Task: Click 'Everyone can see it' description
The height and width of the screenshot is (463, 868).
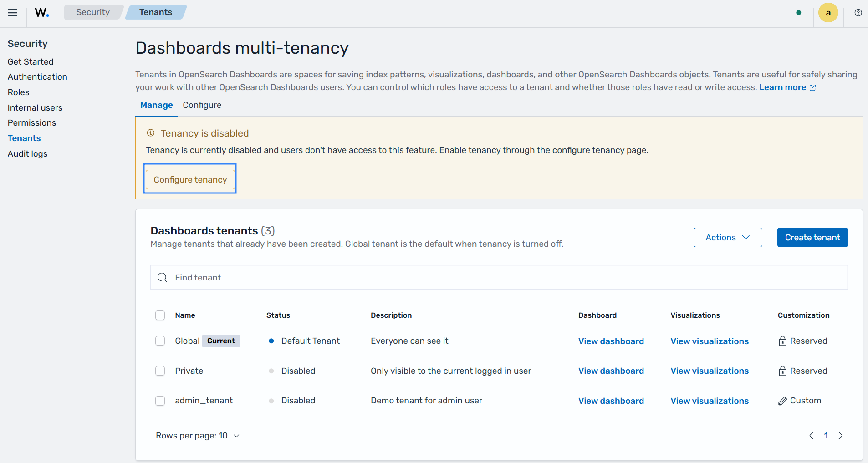Action: (x=409, y=341)
